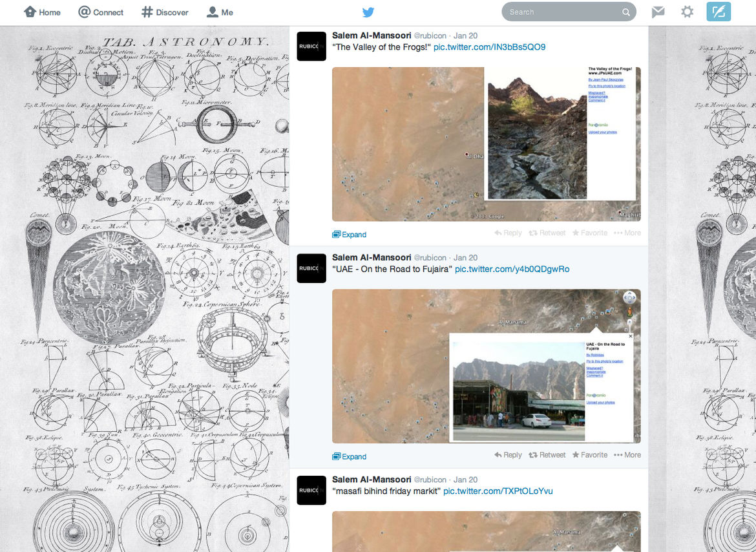This screenshot has height=552, width=756.
Task: Open pic.twitter.com/y4b0QDgwRo link
Action: pyautogui.click(x=512, y=269)
